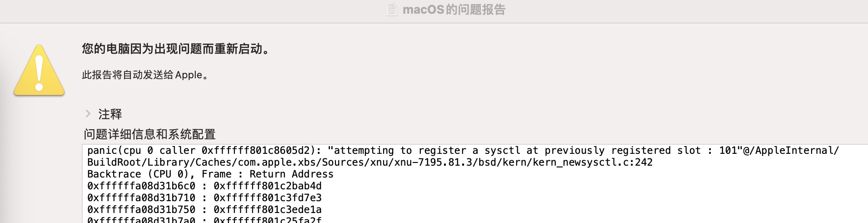Image resolution: width=868 pixels, height=223 pixels.
Task: Click frame address 0xffffffa08d31b6c0
Action: coord(141,186)
